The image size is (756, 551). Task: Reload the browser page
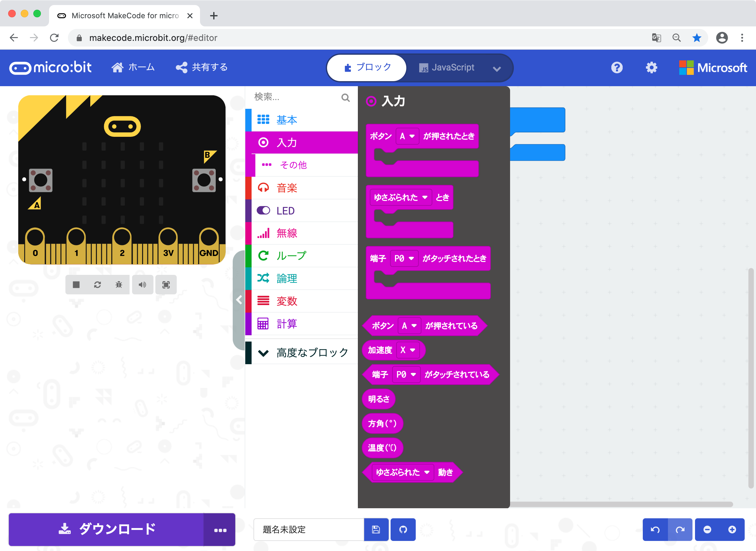[x=54, y=38]
